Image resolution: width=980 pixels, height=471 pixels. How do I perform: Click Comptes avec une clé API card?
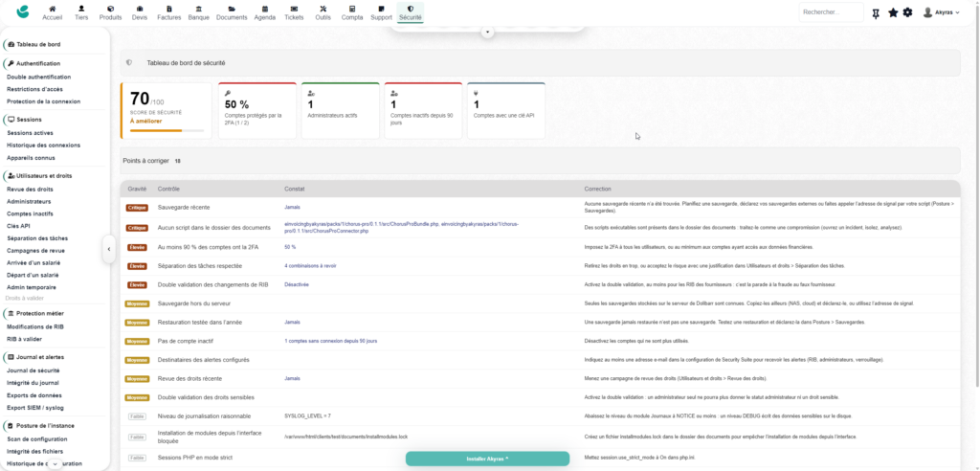[506, 111]
